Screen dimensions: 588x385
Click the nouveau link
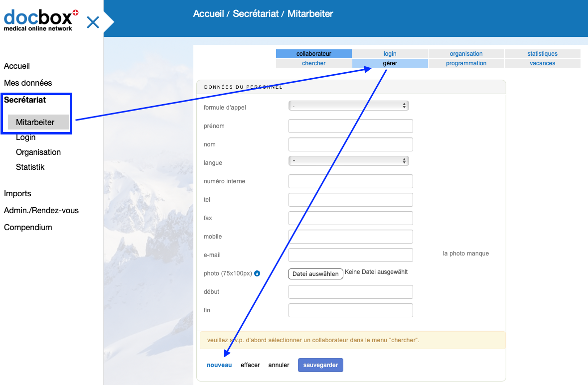(219, 365)
